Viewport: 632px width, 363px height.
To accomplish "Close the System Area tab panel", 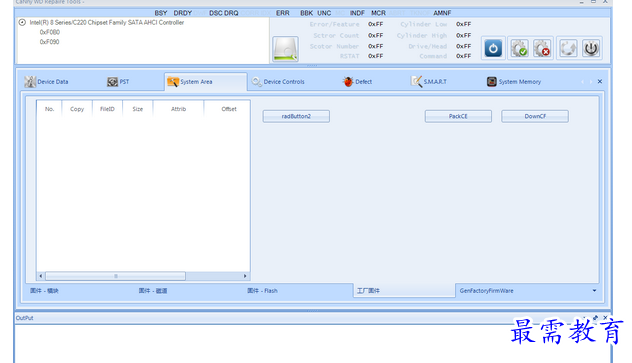I will tap(600, 81).
